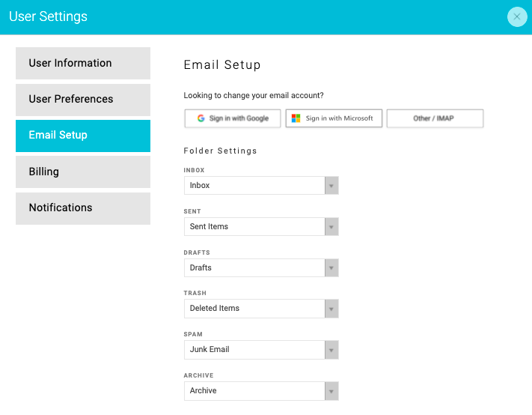The width and height of the screenshot is (532, 415).
Task: Expand the Inbox folder dropdown arrow
Action: point(331,186)
